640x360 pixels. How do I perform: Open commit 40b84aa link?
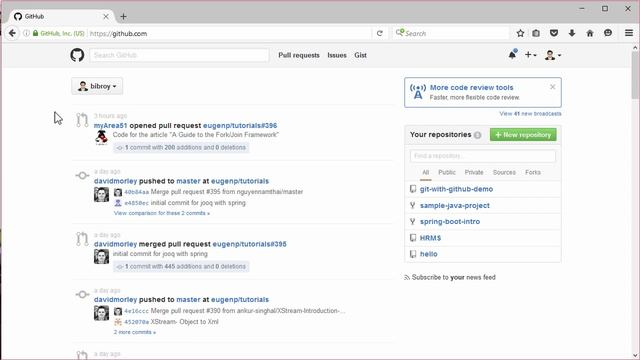point(136,192)
